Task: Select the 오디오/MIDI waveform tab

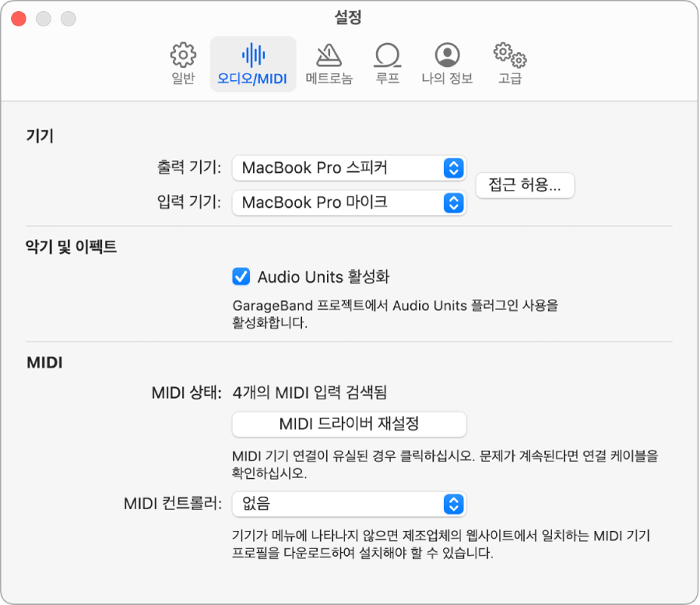Action: point(253,64)
